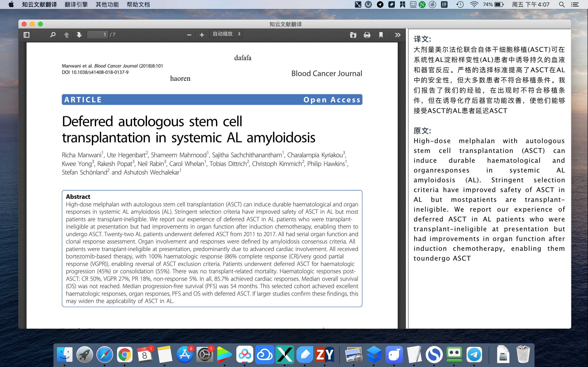The image size is (588, 367).
Task: Click the Open Access label in banner
Action: pos(332,100)
